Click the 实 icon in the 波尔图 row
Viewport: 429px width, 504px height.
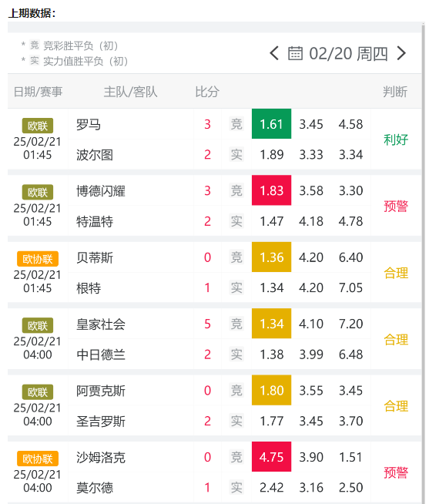click(236, 155)
